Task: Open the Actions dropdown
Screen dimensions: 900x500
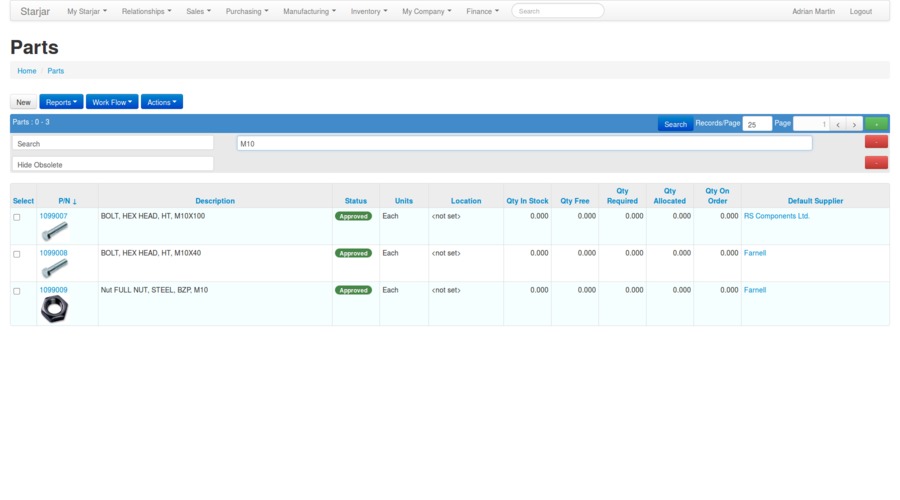Action: click(161, 102)
